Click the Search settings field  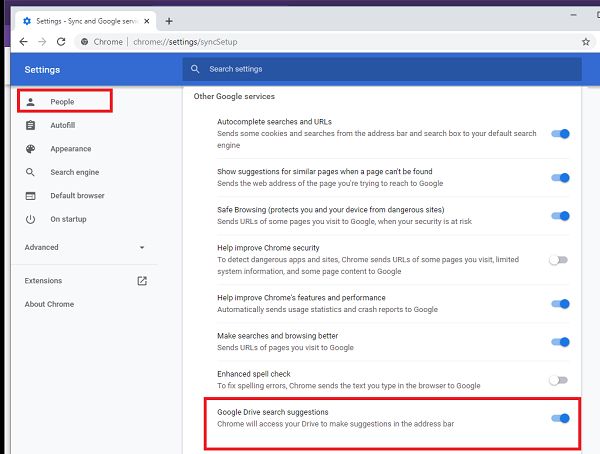tap(380, 69)
